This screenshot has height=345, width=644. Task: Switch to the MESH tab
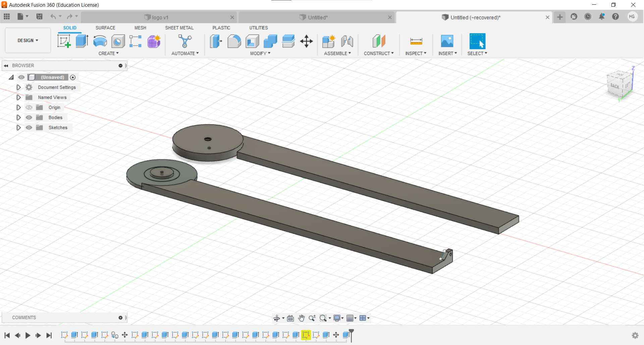(140, 28)
